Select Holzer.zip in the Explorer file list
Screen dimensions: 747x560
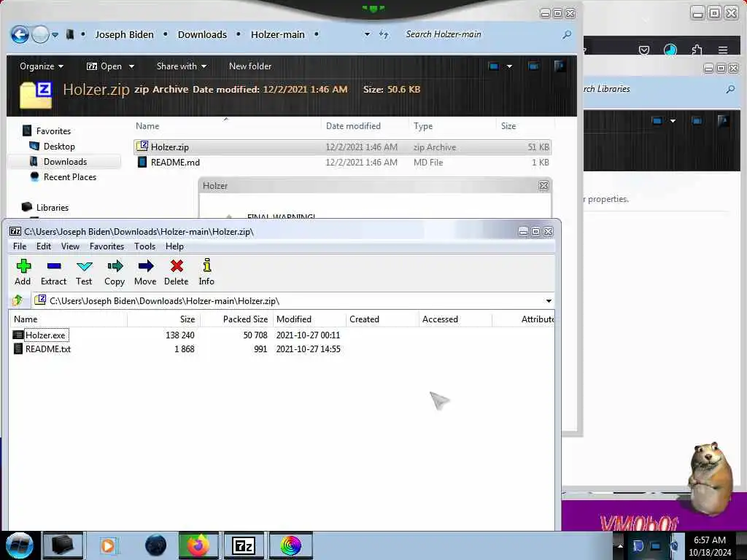342,147
